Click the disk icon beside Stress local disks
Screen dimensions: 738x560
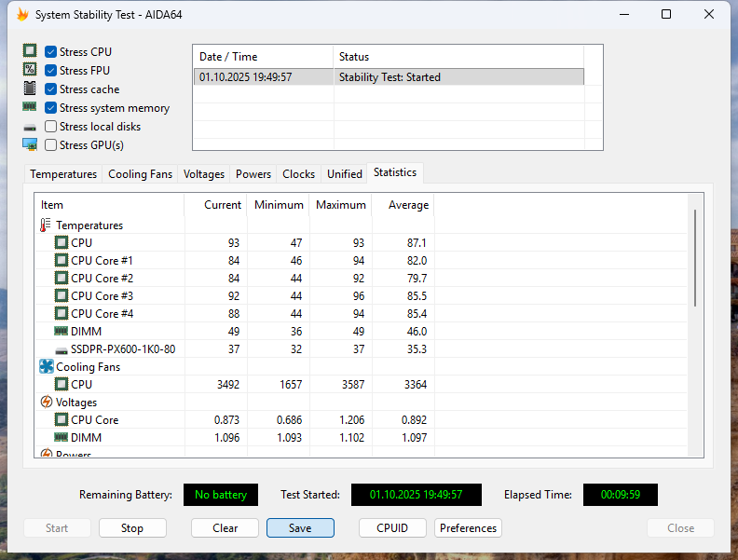click(30, 128)
